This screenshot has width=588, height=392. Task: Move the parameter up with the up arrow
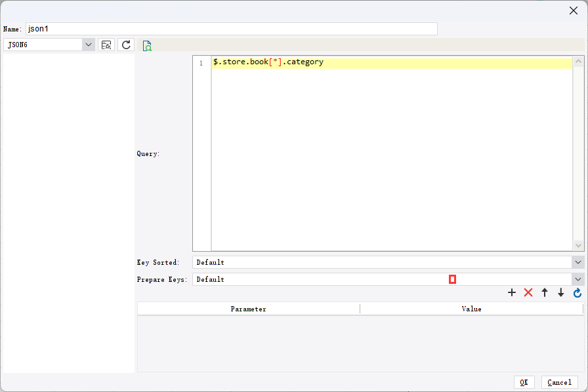click(545, 293)
